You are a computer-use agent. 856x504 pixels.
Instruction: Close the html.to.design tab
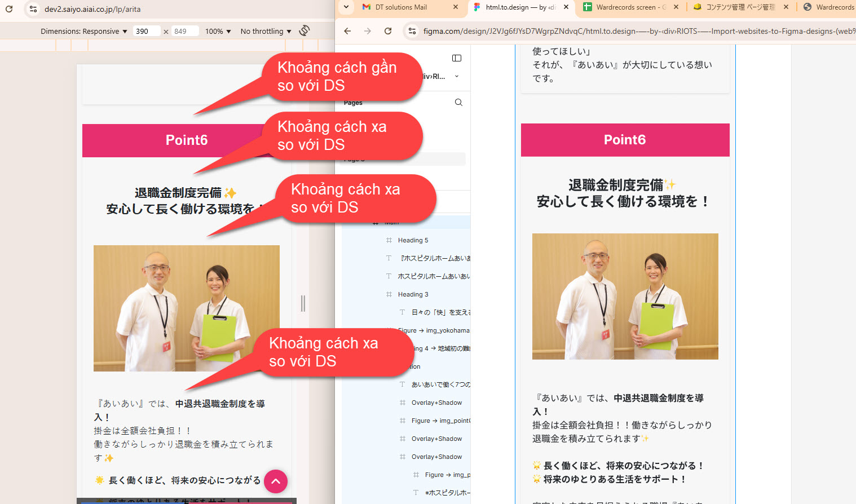(x=566, y=7)
